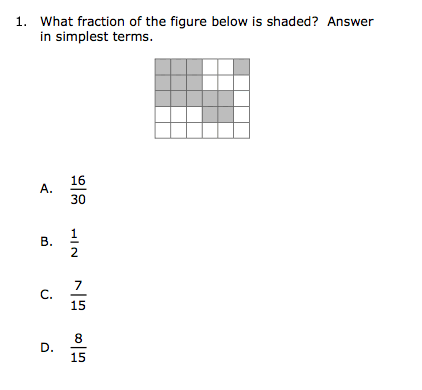Click the phrase "in simplest terms."
Screen dimensions: 422x390
(x=97, y=37)
